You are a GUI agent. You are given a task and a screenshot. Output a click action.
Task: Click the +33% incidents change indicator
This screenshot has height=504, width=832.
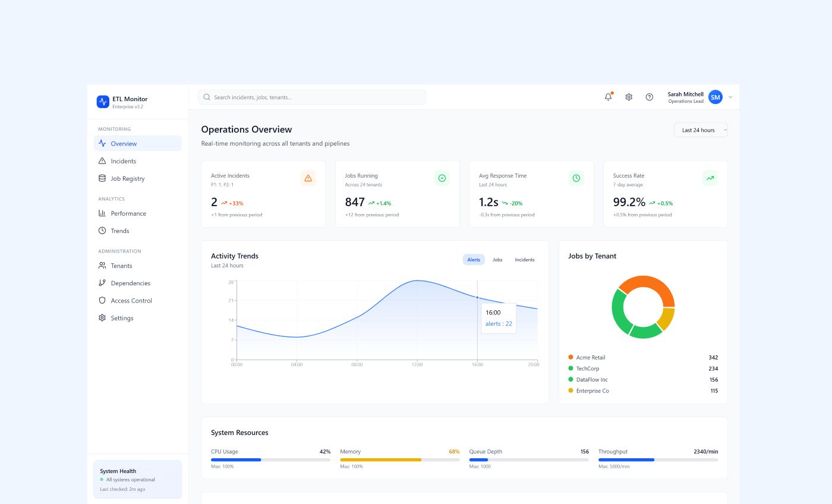pyautogui.click(x=232, y=203)
